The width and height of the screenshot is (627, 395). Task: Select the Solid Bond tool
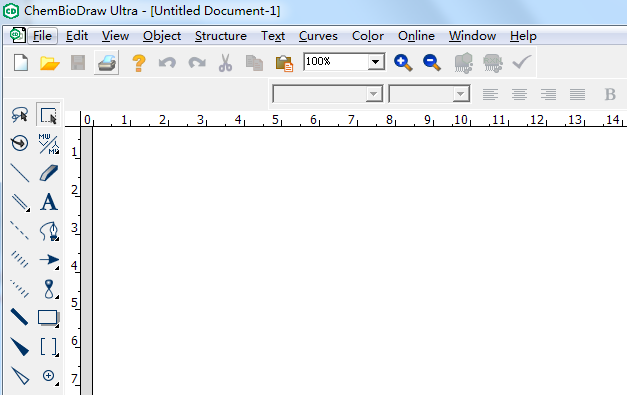(19, 173)
